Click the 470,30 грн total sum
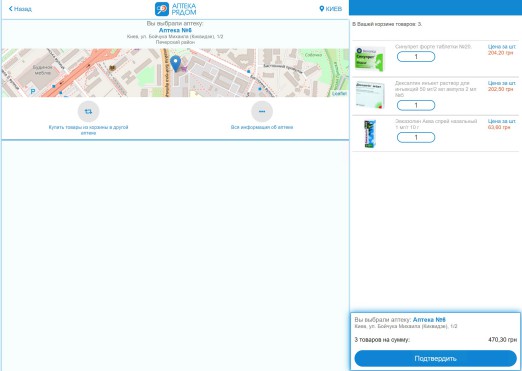 502,340
